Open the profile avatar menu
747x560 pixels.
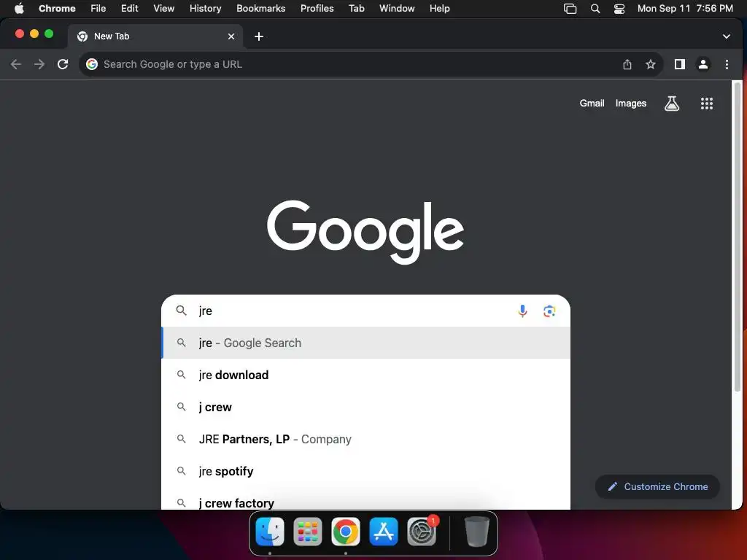click(703, 64)
